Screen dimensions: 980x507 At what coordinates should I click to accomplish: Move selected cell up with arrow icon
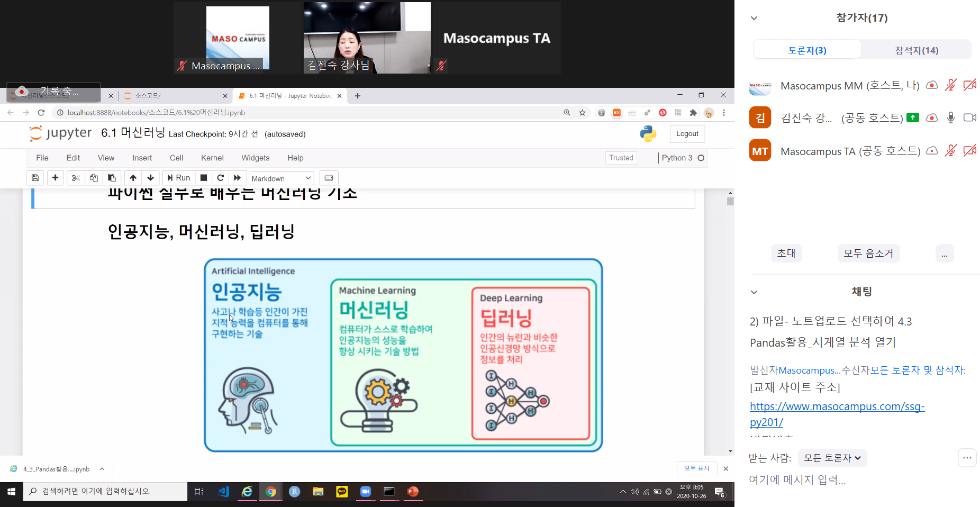pos(133,178)
